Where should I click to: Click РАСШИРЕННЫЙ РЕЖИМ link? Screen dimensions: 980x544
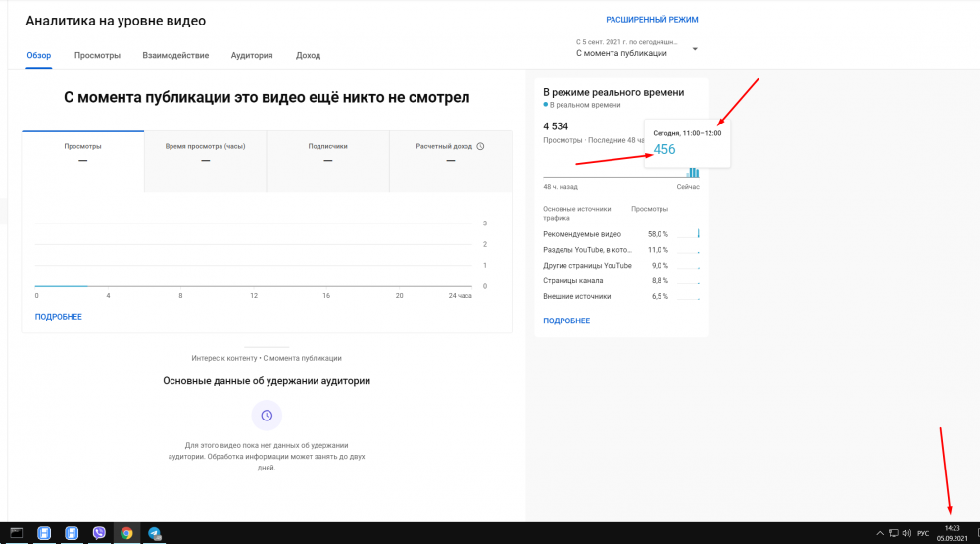(x=652, y=19)
